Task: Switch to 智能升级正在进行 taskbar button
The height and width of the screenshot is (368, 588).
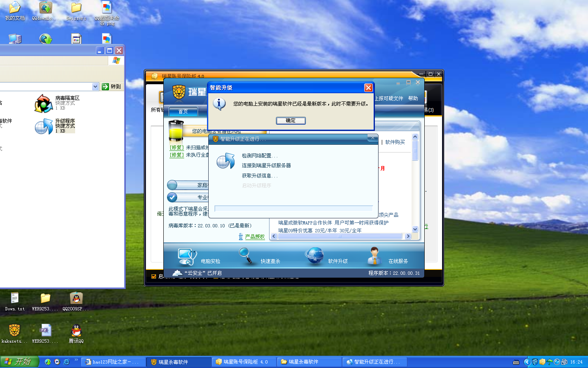Action: 375,362
